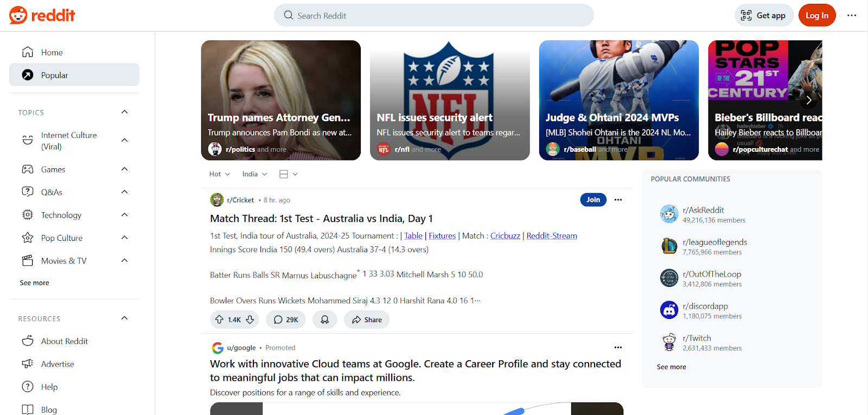This screenshot has width=868, height=415.
Task: Click the About Reddit icon
Action: (x=28, y=341)
